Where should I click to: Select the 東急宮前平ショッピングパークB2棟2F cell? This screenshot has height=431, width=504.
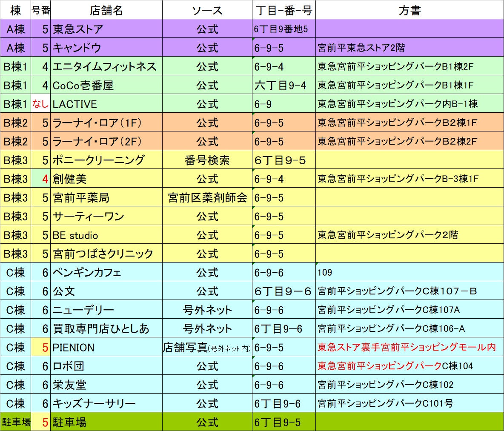tap(410, 141)
